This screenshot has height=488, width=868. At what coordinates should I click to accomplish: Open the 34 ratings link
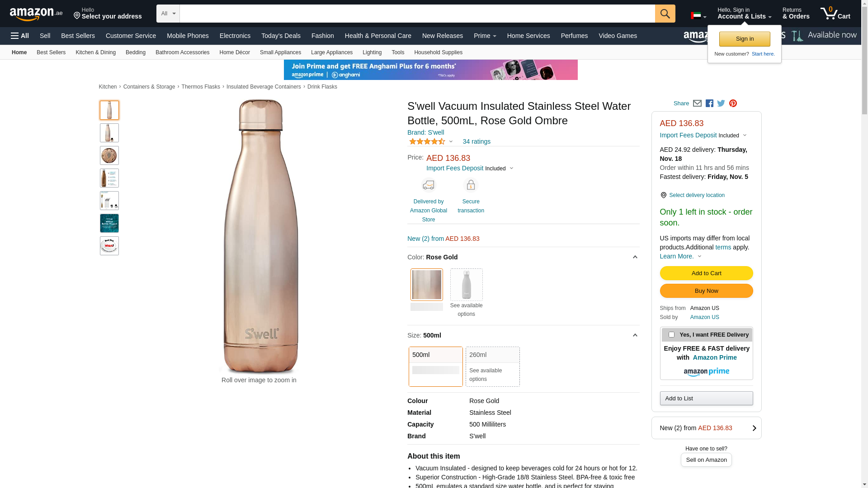(476, 141)
